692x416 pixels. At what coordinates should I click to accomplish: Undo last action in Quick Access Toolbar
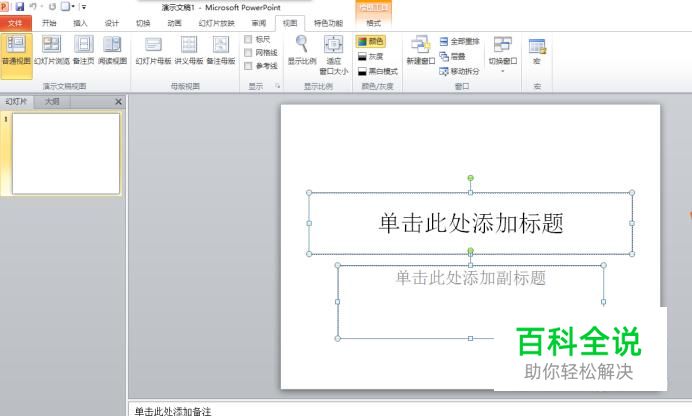(33, 7)
